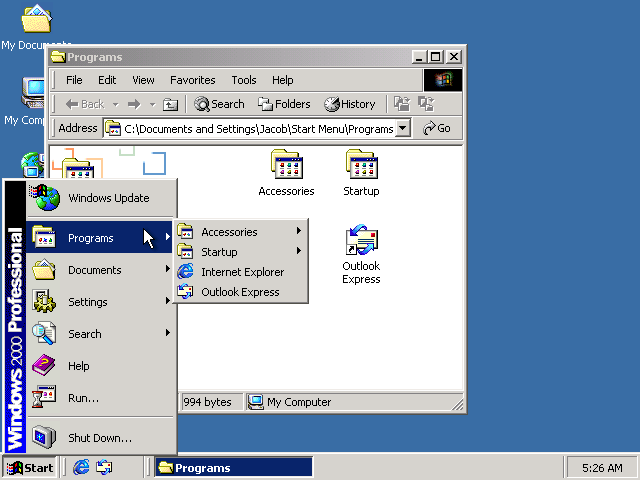Click the History toolbar button
This screenshot has width=640, height=480.
coord(350,104)
